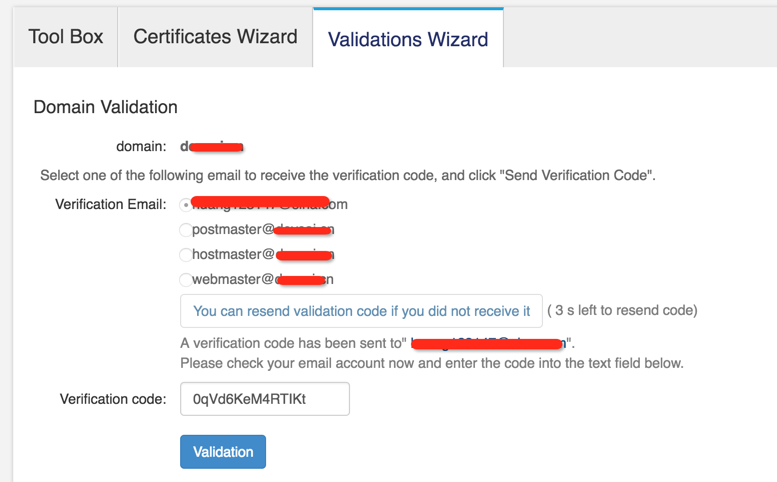
Task: Click the resend validation code button
Action: point(361,311)
